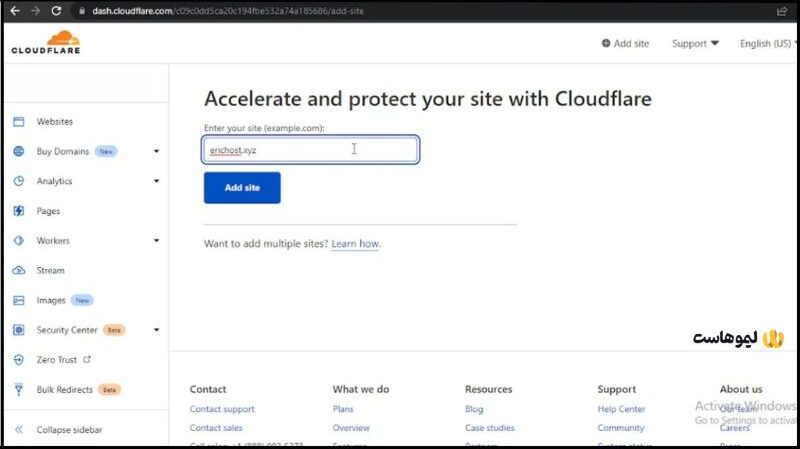
Task: Open Stream from the sidebar
Action: (x=51, y=270)
